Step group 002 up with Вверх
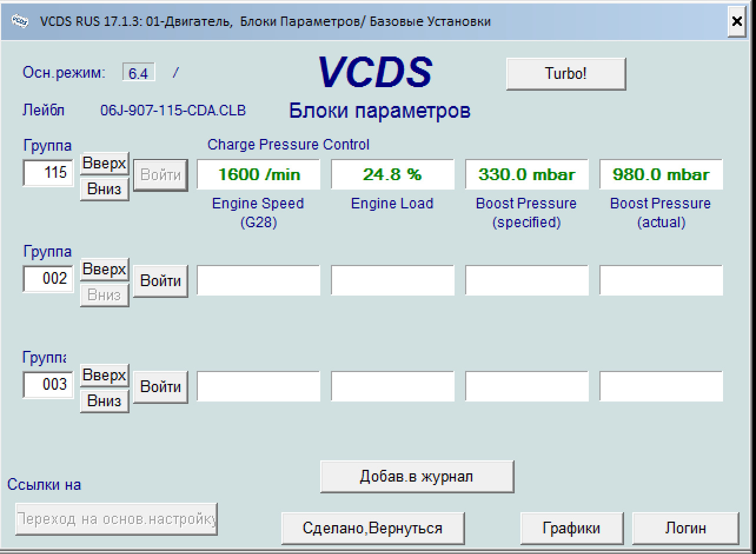Viewport: 756px width, 554px height. coord(104,270)
